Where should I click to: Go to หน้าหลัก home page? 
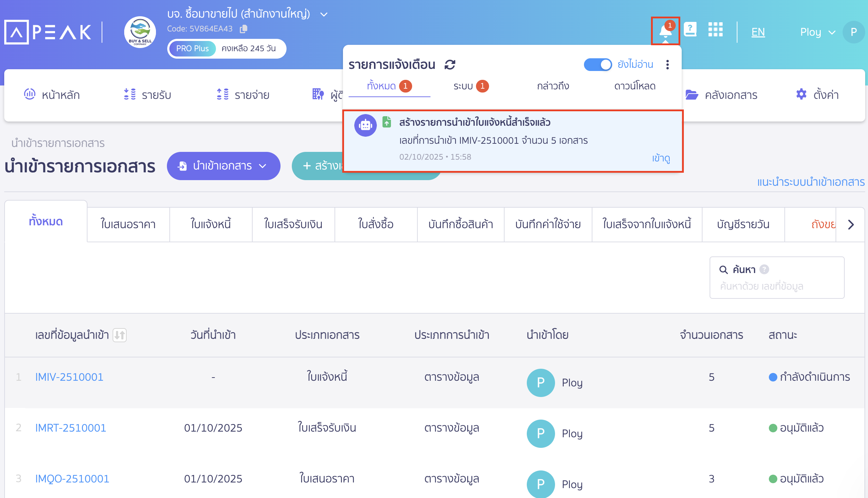[52, 95]
